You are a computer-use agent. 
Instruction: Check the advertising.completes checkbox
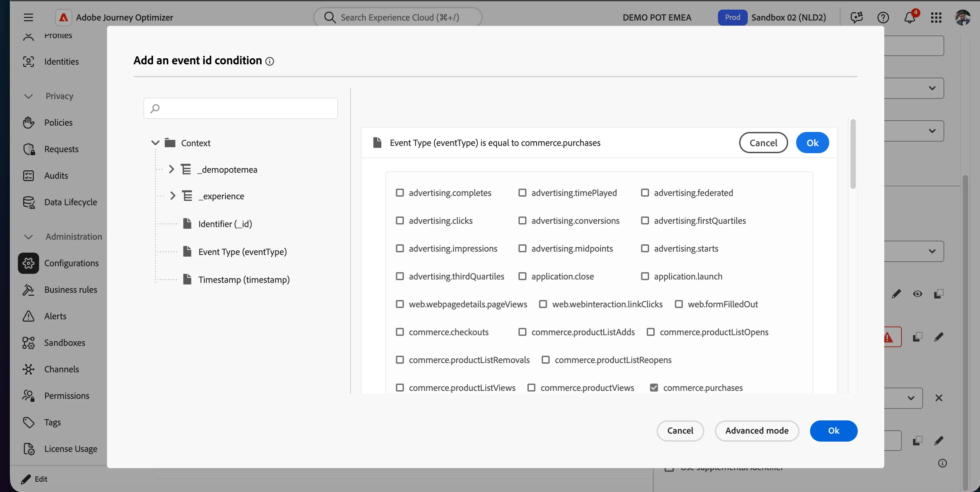pos(400,193)
